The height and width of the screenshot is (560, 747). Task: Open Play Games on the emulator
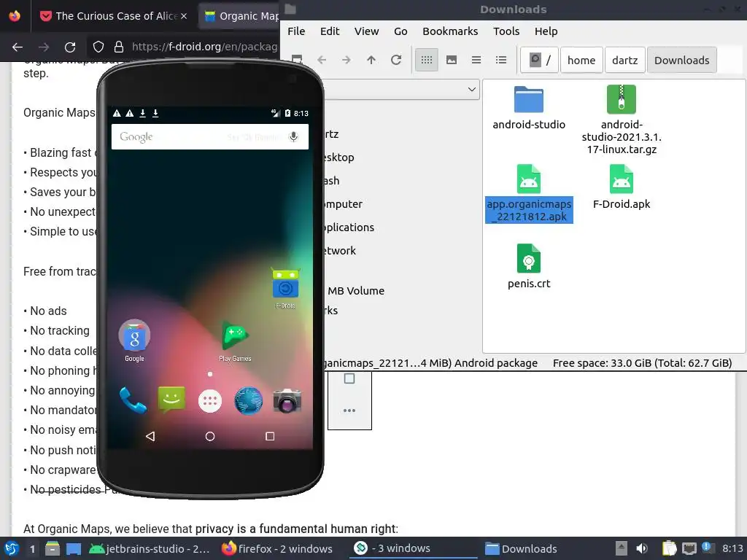point(235,341)
